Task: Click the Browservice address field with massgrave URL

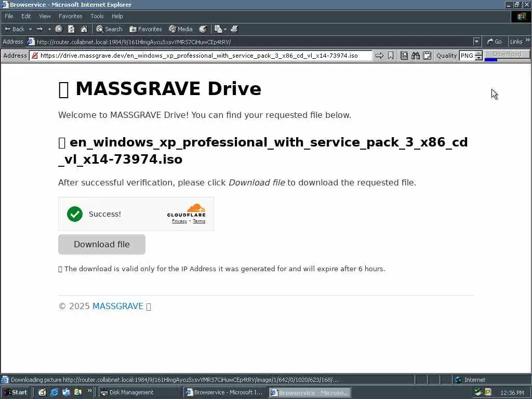Action: pyautogui.click(x=201, y=55)
